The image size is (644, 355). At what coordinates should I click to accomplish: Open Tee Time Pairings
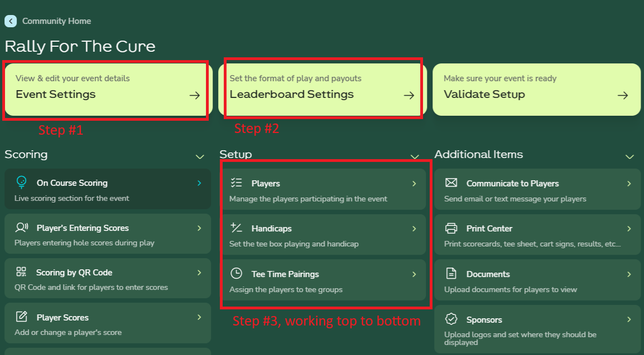tap(322, 280)
